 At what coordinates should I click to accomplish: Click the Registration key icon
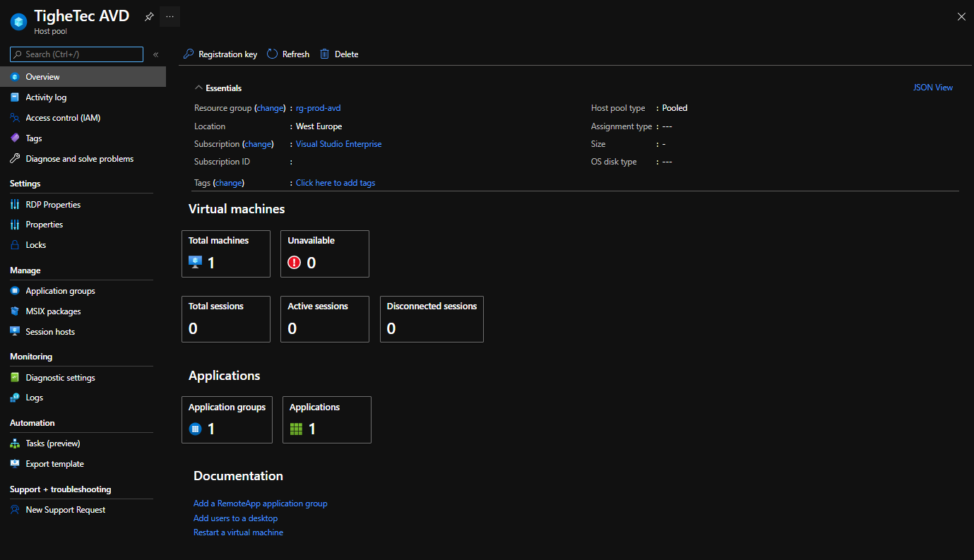tap(189, 54)
